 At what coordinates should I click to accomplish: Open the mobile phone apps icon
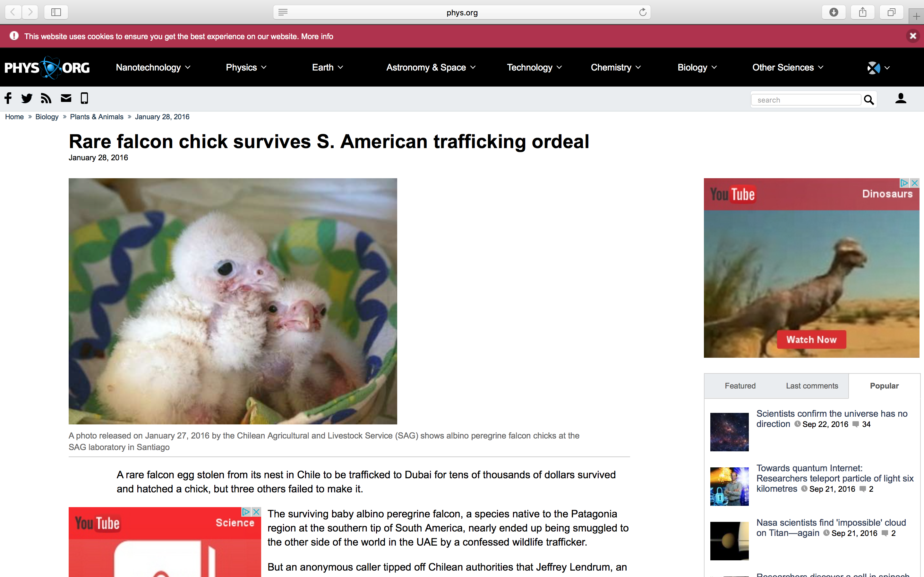[x=84, y=98]
